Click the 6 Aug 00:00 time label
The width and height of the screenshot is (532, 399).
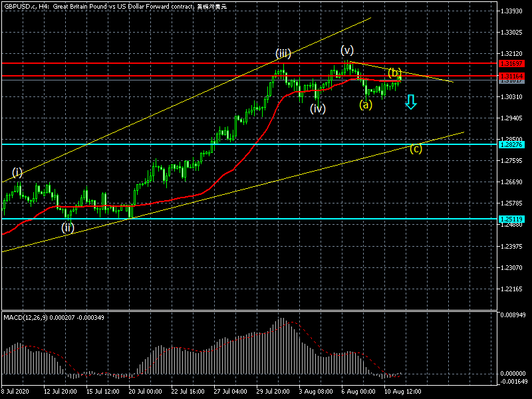(x=358, y=392)
